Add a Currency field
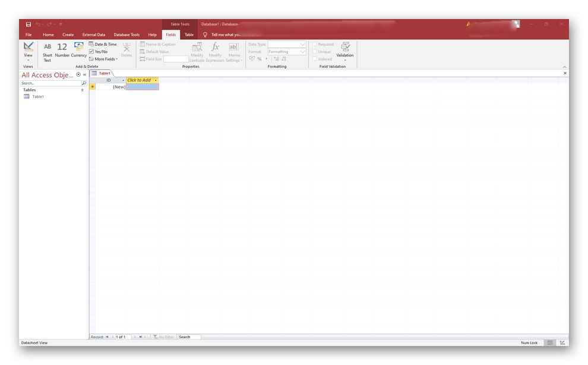588x365 pixels. 79,50
